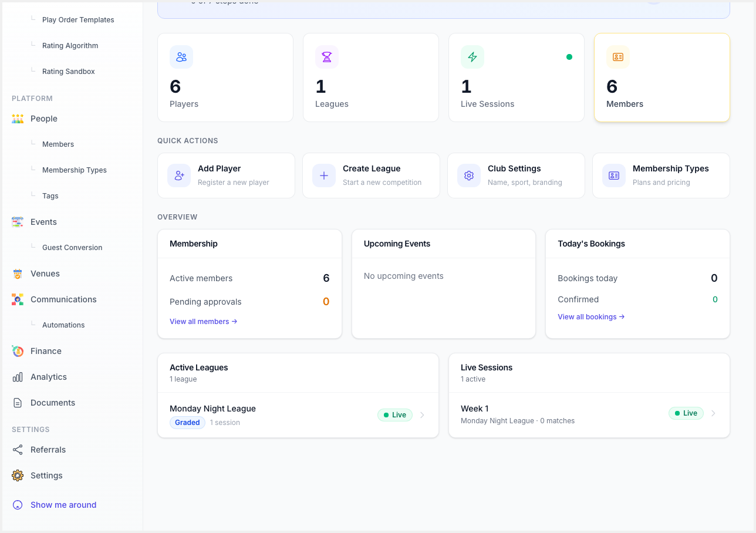756x533 pixels.
Task: Click the Leagues trophy icon
Action: coord(327,57)
